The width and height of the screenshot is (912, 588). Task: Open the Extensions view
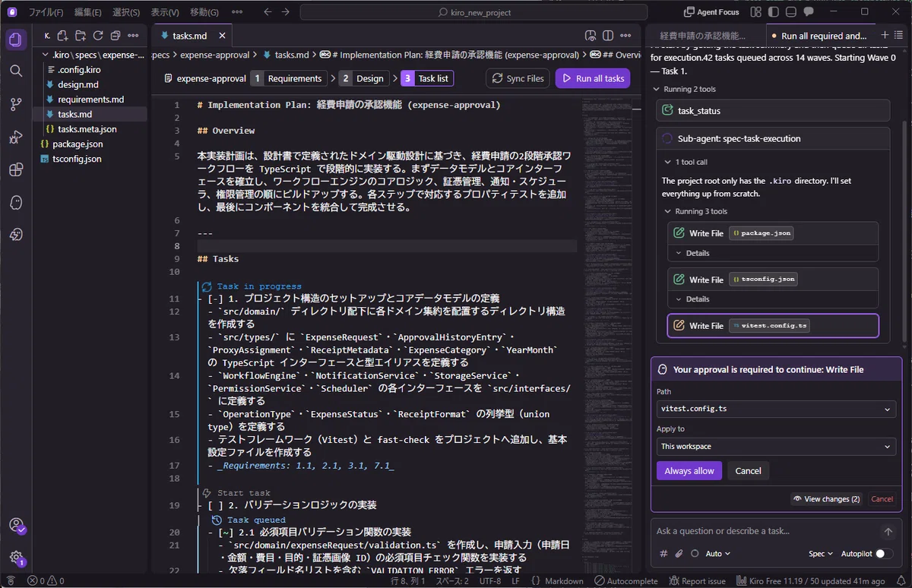(16, 170)
